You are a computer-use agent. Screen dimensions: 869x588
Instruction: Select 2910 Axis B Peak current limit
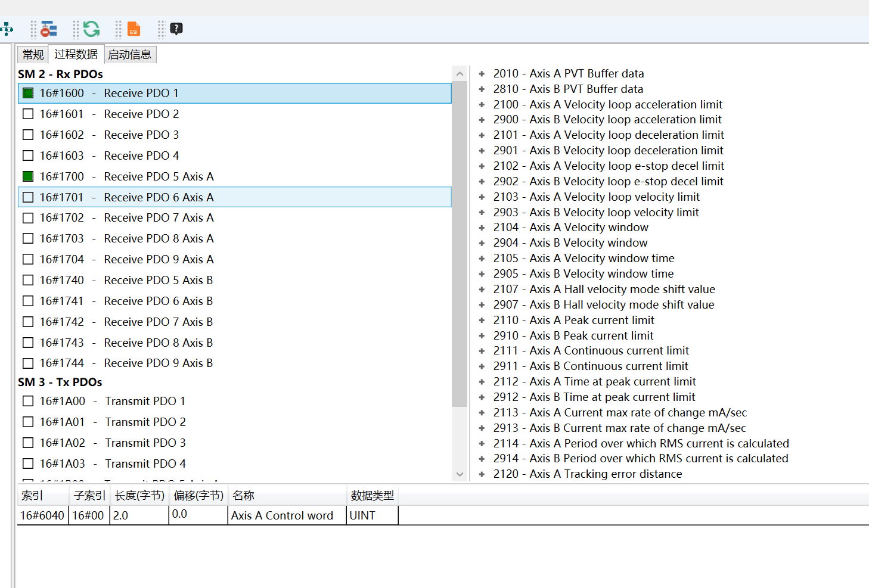point(573,335)
